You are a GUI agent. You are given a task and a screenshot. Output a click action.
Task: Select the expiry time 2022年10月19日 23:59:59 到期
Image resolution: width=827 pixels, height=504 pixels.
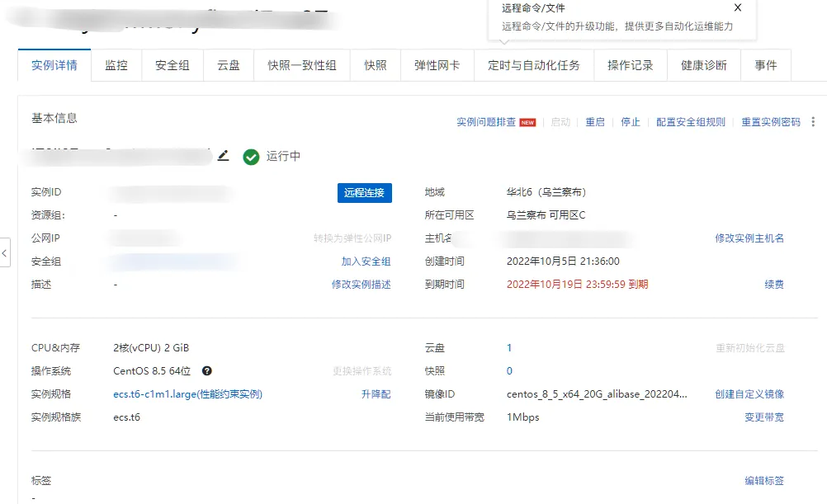[577, 284]
